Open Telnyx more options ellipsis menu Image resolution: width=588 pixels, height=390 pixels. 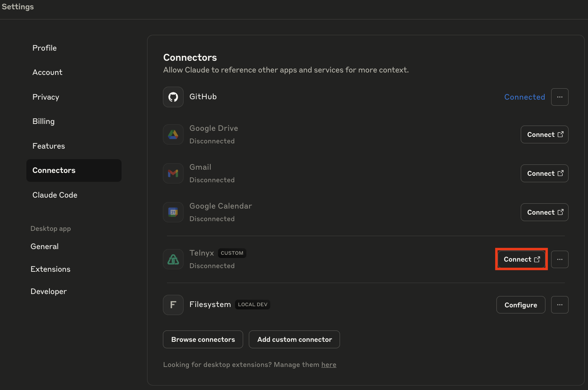click(559, 259)
